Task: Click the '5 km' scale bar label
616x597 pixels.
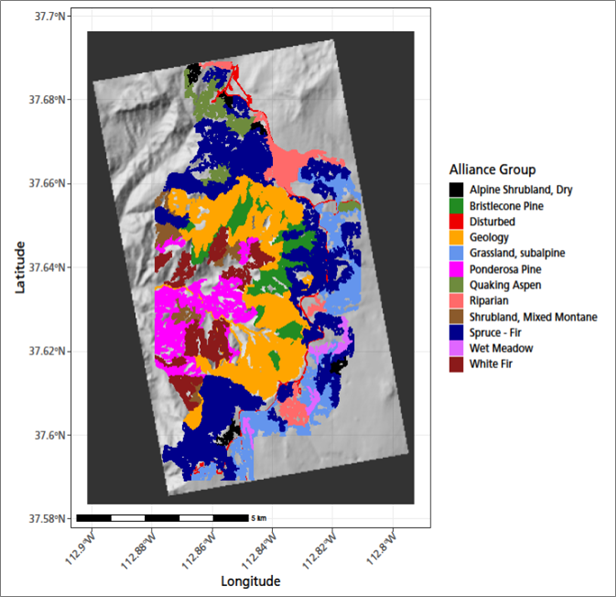Action: click(x=259, y=518)
